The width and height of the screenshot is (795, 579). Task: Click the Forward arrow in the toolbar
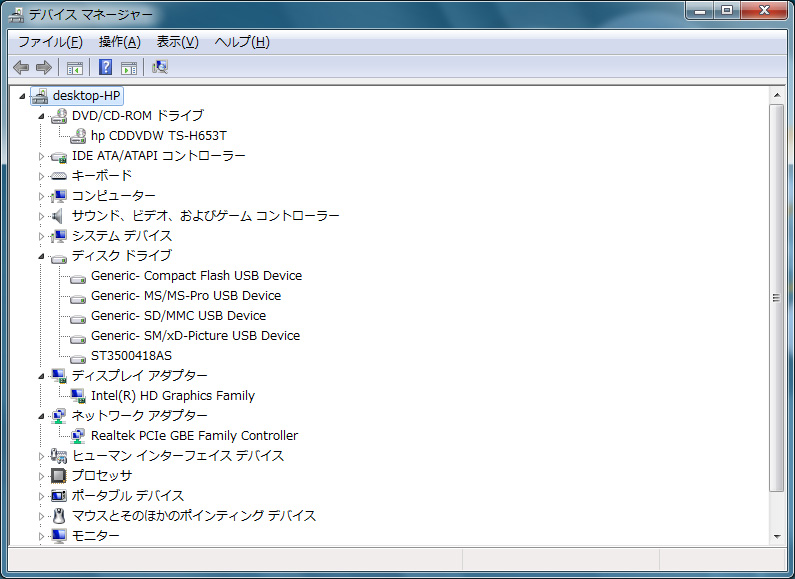[43, 67]
